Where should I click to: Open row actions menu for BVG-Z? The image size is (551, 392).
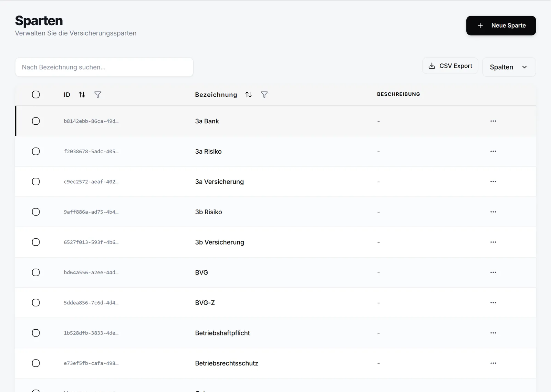click(x=493, y=303)
